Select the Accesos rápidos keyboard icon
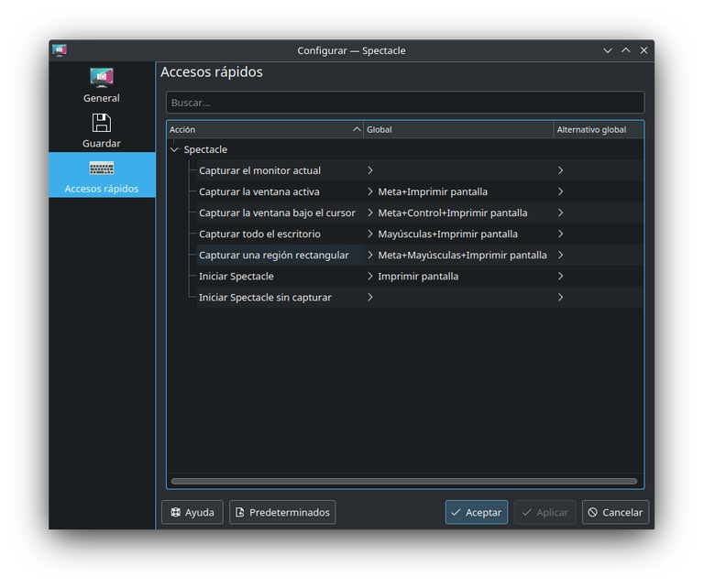Image resolution: width=704 pixels, height=588 pixels. [102, 169]
